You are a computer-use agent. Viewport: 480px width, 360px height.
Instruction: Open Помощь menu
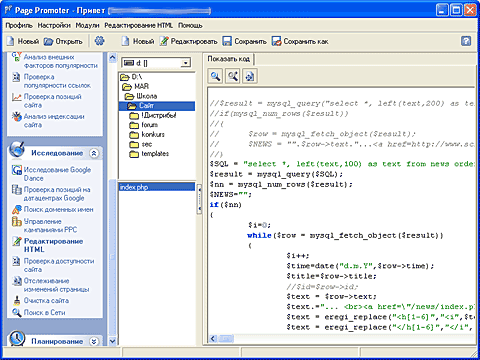click(x=190, y=25)
